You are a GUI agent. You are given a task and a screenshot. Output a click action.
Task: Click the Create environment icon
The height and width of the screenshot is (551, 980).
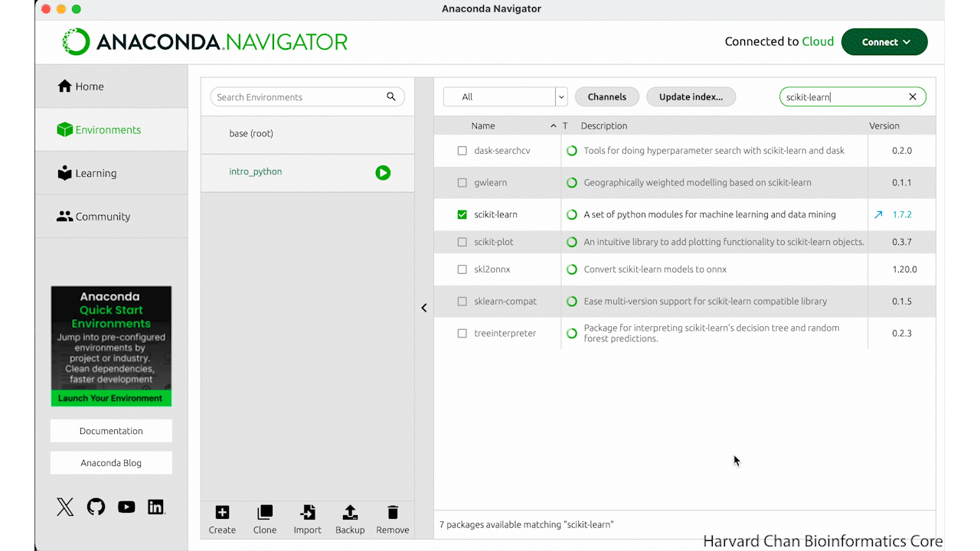tap(222, 513)
